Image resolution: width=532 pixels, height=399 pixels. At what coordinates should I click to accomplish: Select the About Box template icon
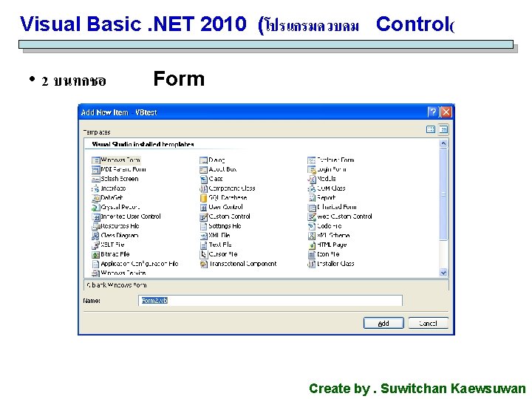pyautogui.click(x=204, y=170)
